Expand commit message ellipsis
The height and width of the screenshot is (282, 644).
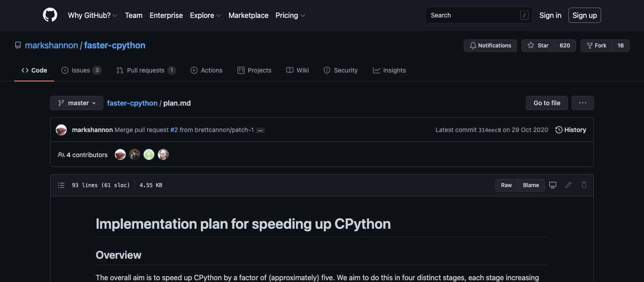260,130
